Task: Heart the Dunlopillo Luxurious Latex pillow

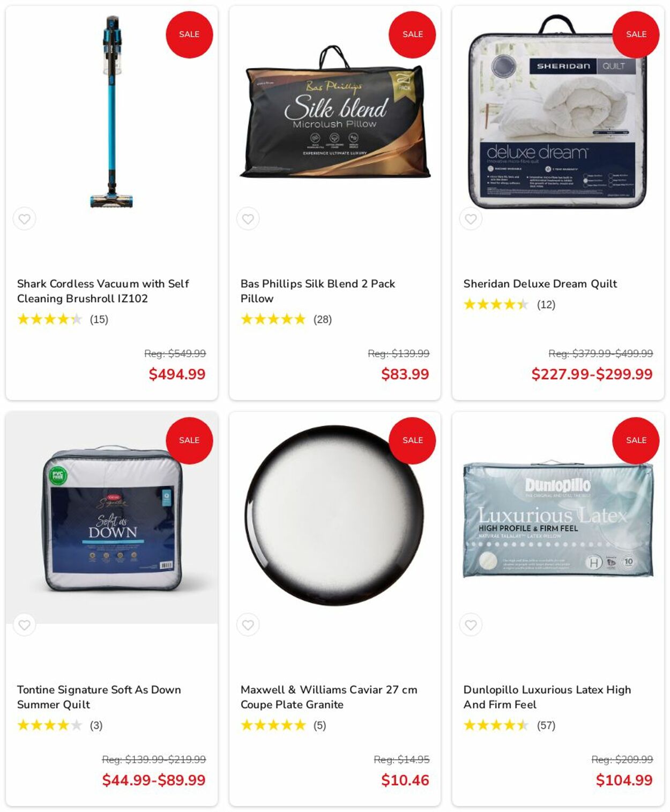Action: point(471,625)
